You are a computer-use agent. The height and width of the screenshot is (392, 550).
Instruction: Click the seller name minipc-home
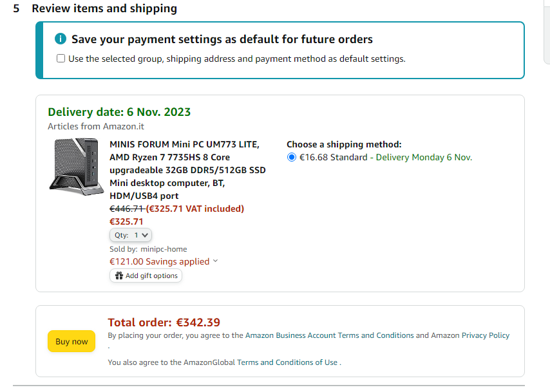[164, 249]
